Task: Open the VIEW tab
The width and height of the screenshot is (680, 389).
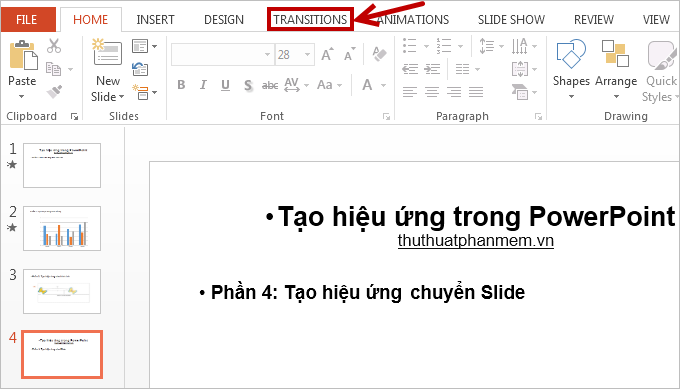Action: [656, 20]
